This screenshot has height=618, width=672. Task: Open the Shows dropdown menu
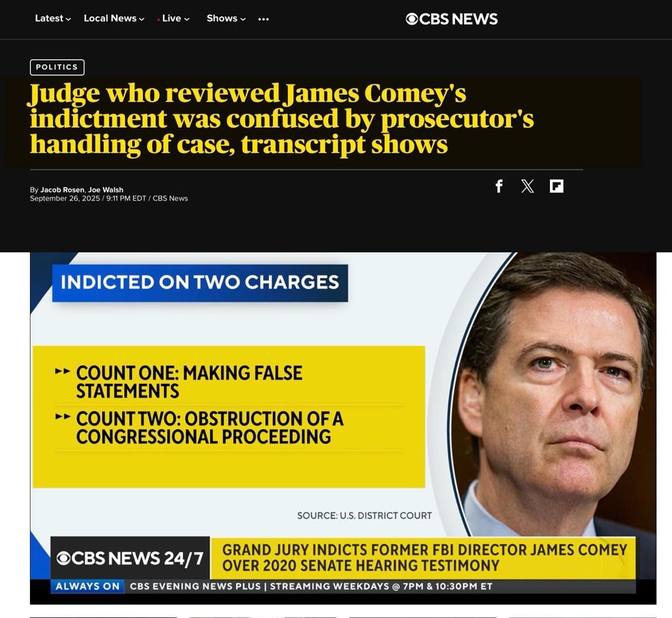point(226,18)
